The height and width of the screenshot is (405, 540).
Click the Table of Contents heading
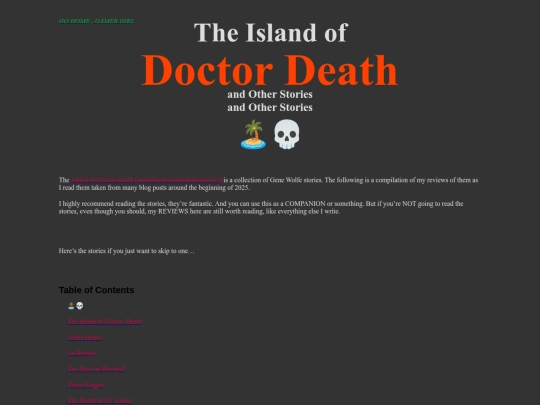click(96, 290)
